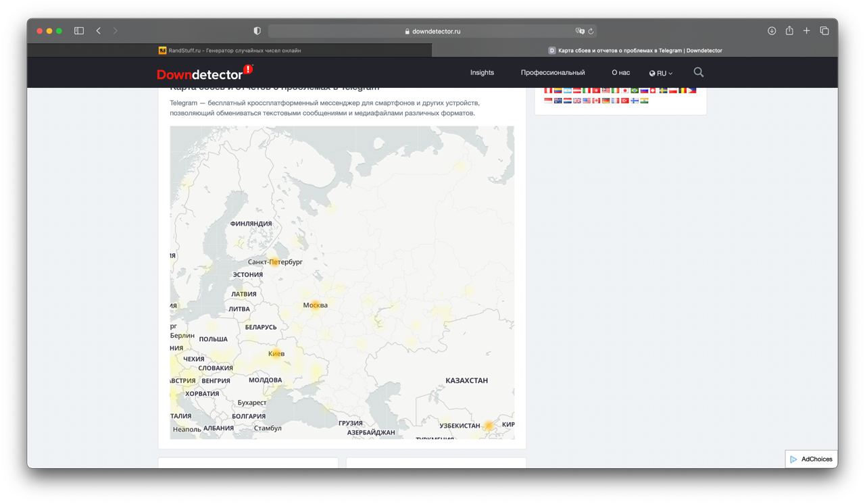
Task: Reload the downdetector.ru page
Action: pyautogui.click(x=591, y=31)
